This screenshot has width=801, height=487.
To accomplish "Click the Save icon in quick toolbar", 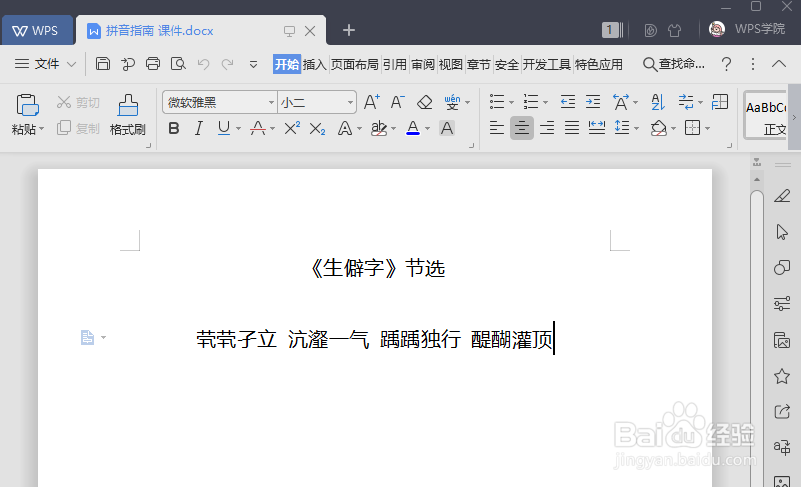I will [x=103, y=64].
